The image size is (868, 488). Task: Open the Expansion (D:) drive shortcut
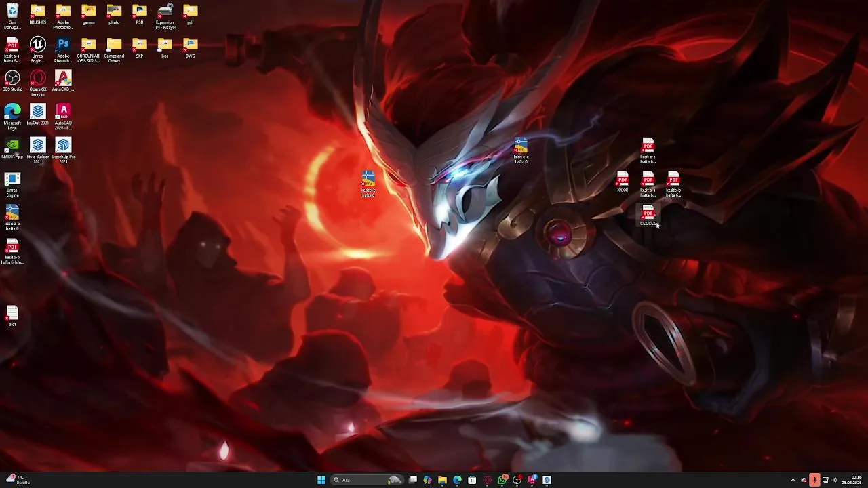[165, 16]
